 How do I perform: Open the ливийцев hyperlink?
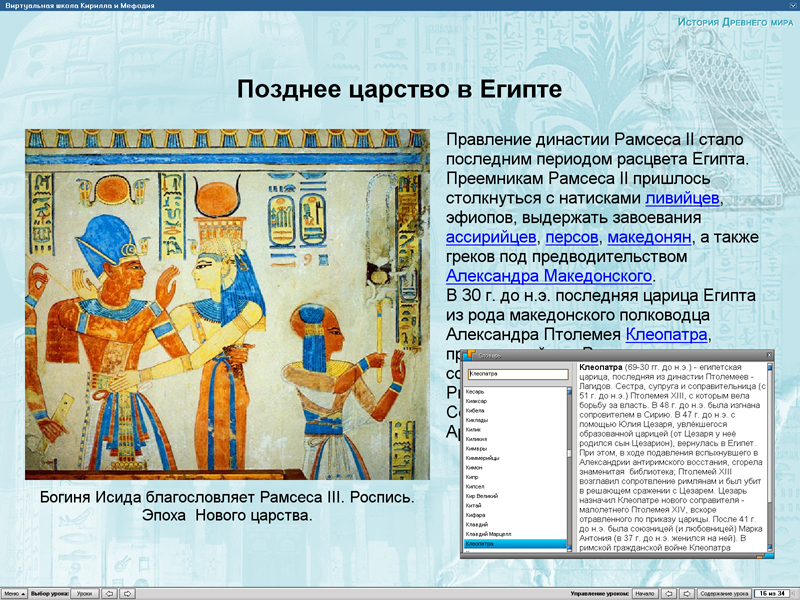(x=682, y=198)
